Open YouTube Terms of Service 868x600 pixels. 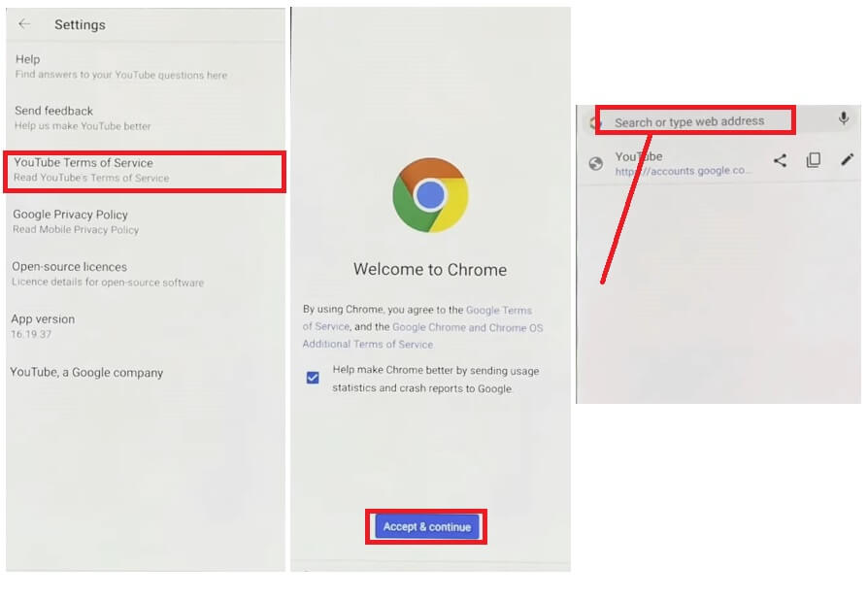pyautogui.click(x=145, y=170)
